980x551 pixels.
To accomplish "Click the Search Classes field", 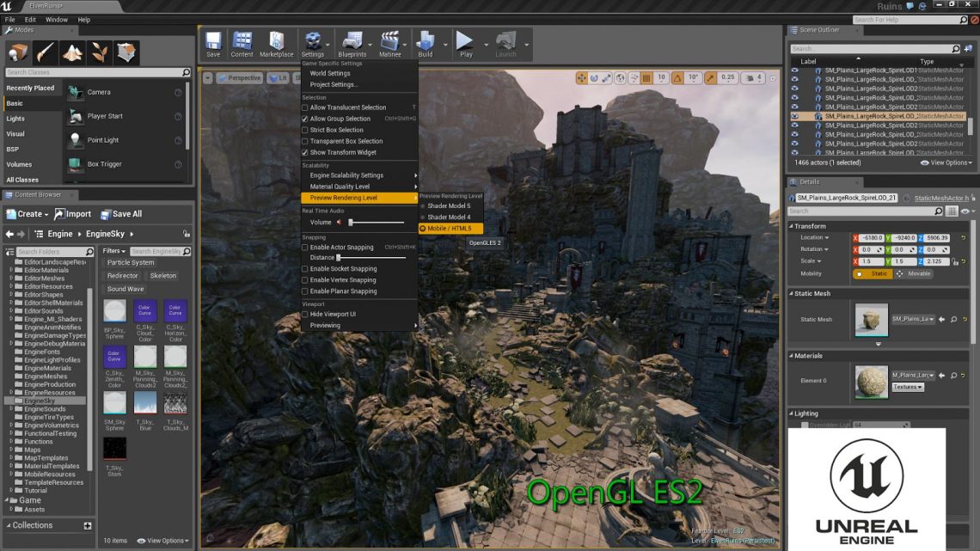I will pyautogui.click(x=97, y=72).
